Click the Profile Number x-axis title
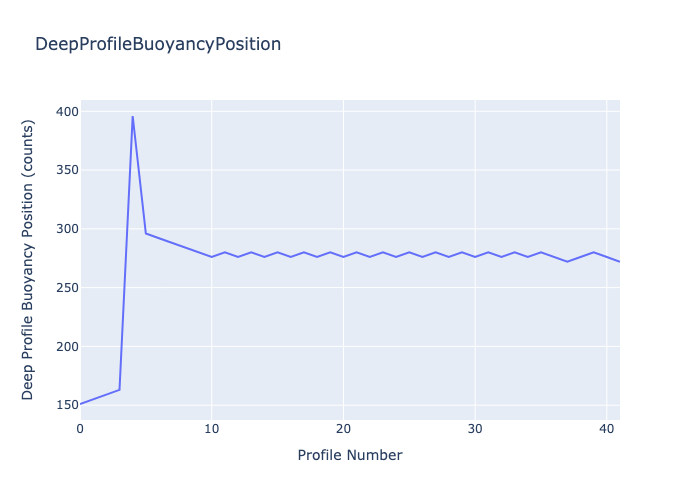 coord(350,455)
